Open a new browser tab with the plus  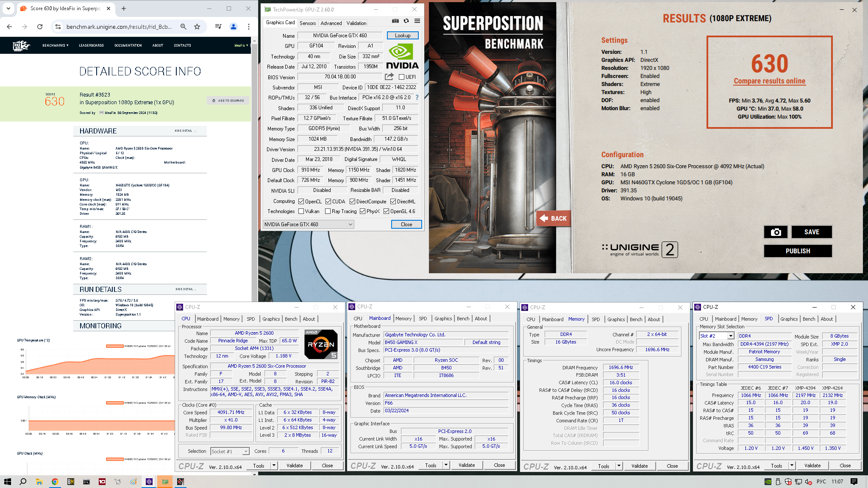click(x=124, y=8)
